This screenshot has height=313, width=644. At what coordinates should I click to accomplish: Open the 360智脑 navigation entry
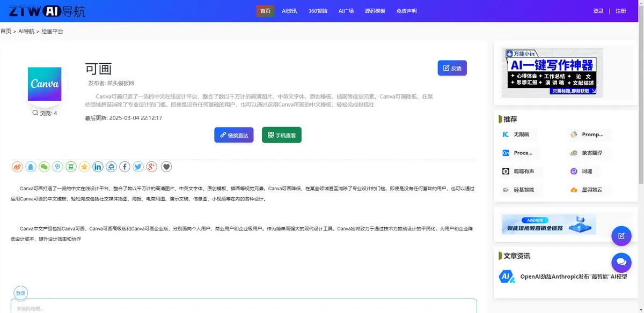[x=318, y=10]
